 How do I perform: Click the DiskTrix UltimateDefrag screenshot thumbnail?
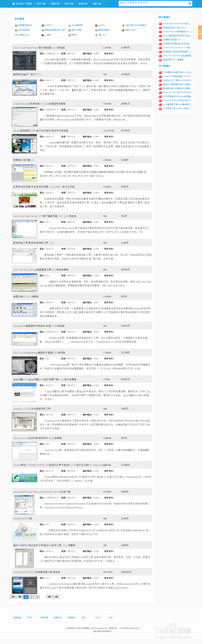tap(24, 366)
